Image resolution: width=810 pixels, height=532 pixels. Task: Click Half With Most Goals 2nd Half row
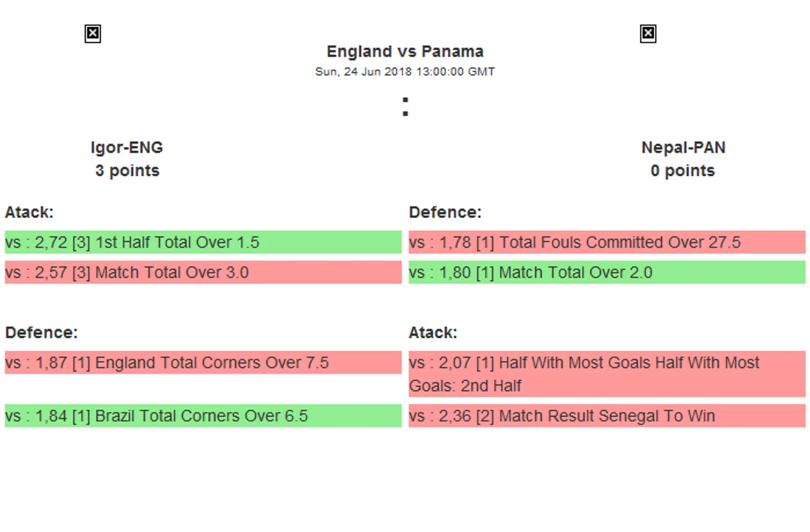[x=606, y=373]
